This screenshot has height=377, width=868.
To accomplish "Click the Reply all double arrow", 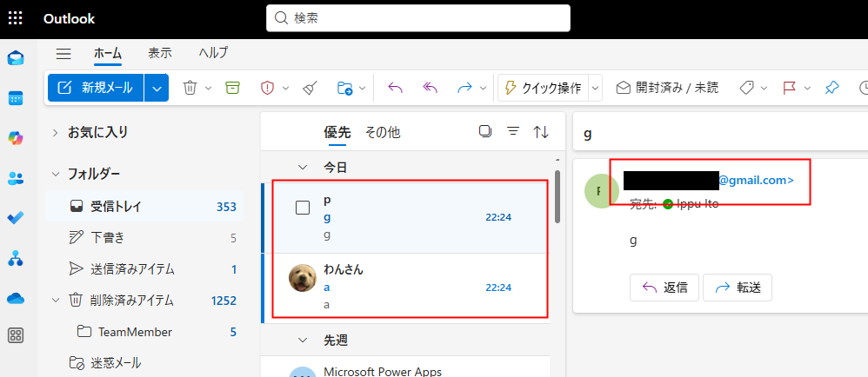I will coord(431,88).
